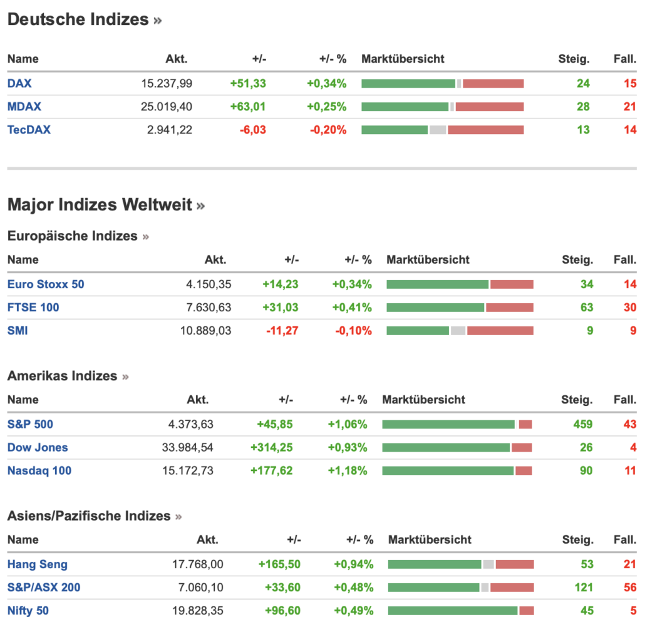Open the SMI index link
This screenshot has height=644, width=645.
point(18,330)
